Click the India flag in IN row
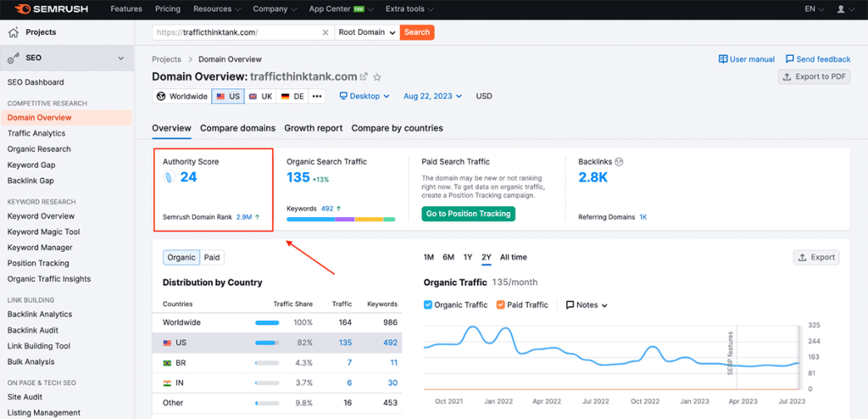The height and width of the screenshot is (419, 868). pyautogui.click(x=167, y=383)
